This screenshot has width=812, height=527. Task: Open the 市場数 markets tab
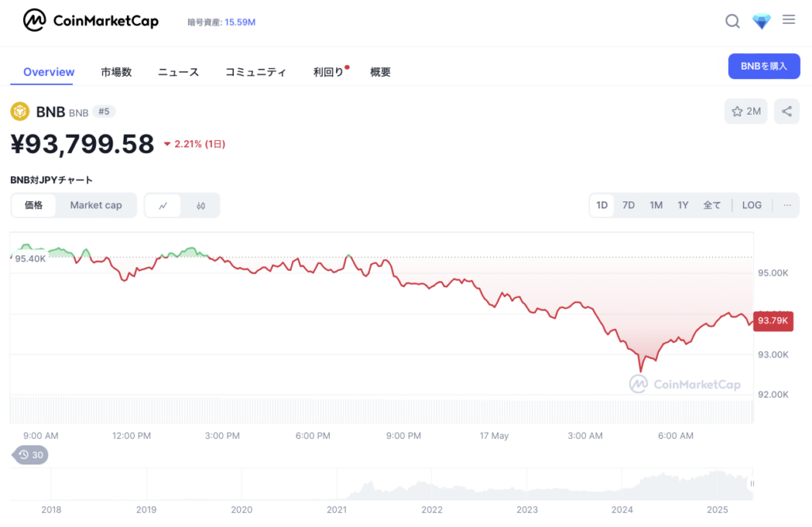[116, 72]
